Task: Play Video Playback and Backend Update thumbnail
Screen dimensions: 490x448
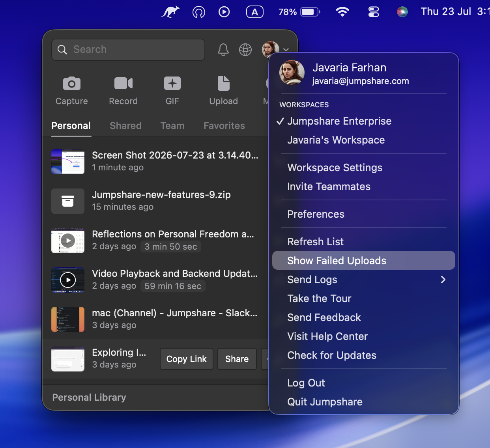Action: (68, 280)
